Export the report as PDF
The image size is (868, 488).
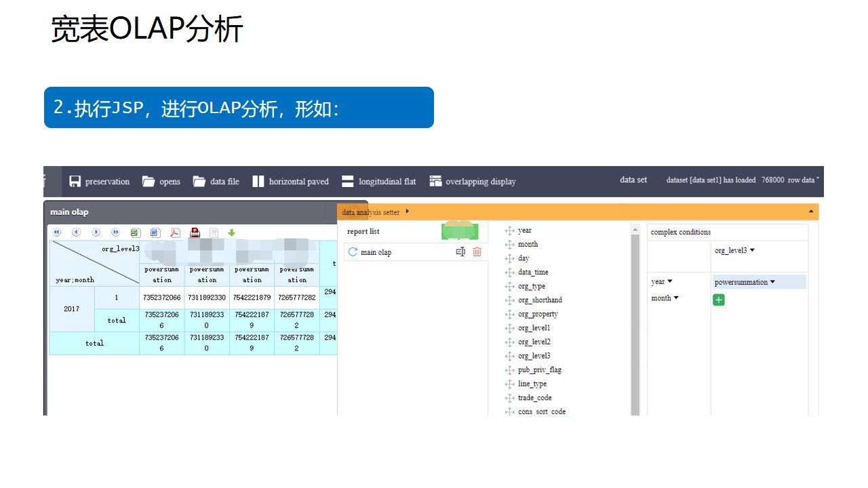click(x=175, y=232)
